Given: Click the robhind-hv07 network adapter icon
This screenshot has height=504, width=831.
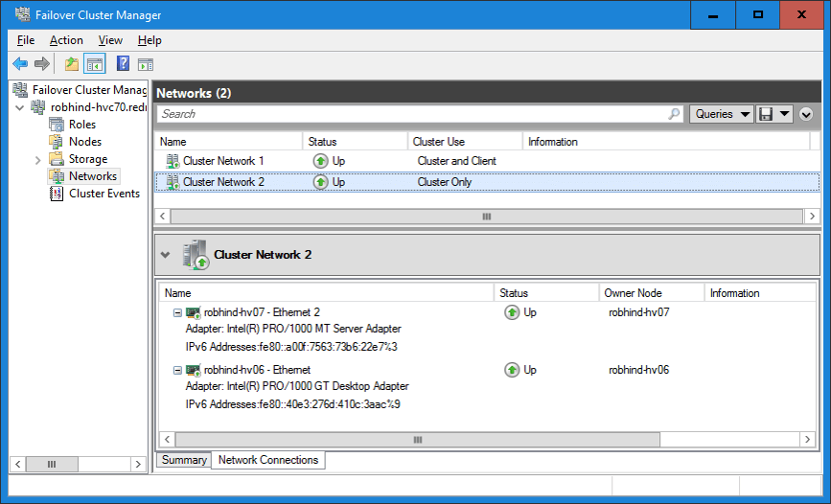Looking at the screenshot, I should (194, 312).
